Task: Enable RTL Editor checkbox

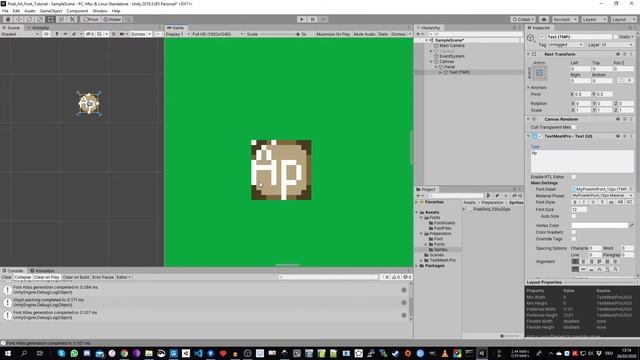Action: point(574,177)
